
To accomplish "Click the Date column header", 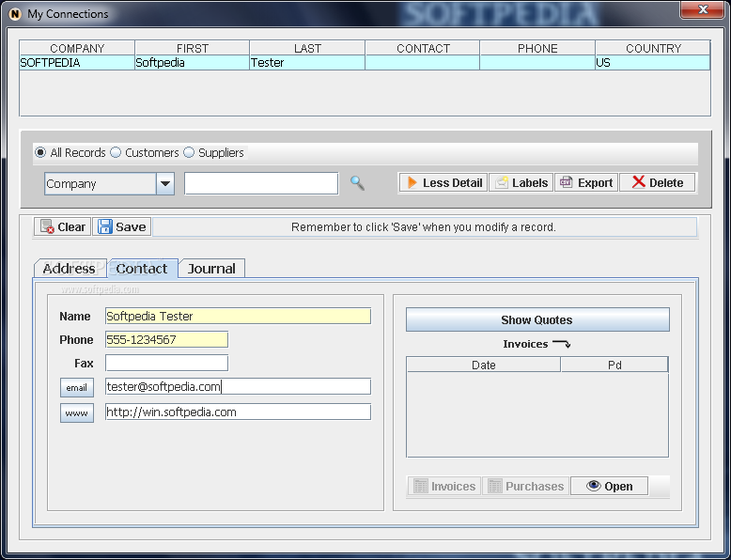I will click(x=484, y=365).
